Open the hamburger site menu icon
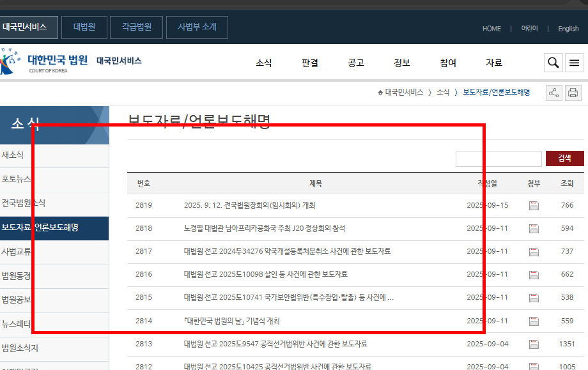 click(x=574, y=63)
